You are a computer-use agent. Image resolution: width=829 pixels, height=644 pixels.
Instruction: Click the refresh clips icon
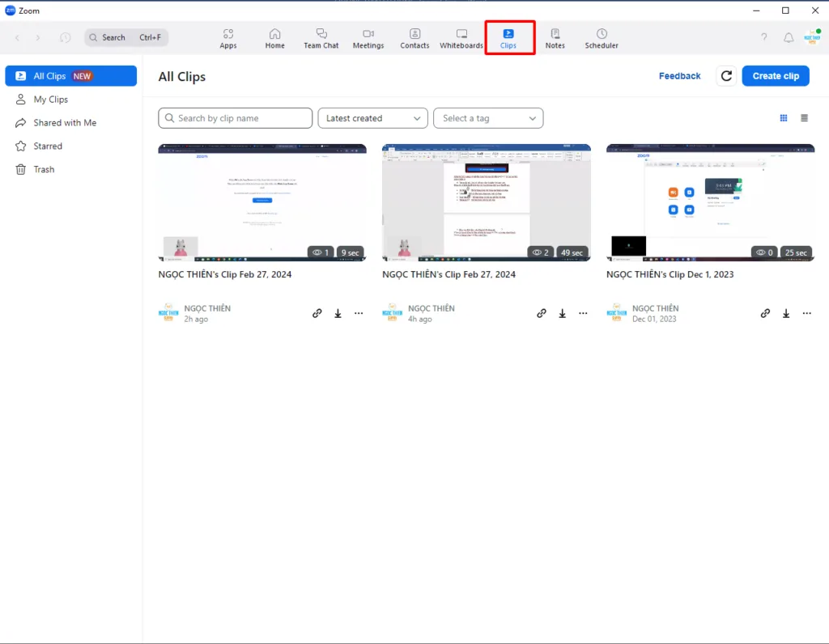pos(726,76)
